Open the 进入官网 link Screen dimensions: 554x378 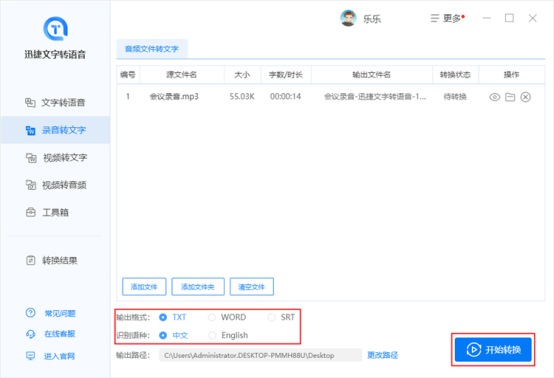59,356
